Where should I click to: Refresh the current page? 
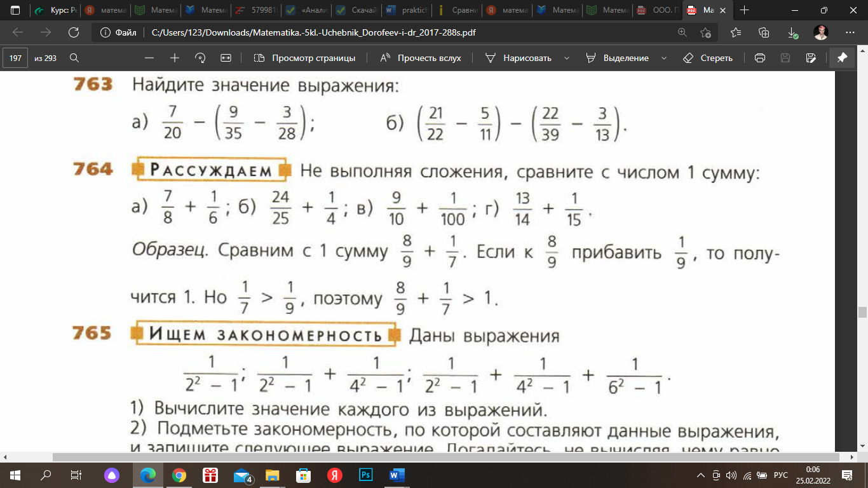click(x=73, y=32)
